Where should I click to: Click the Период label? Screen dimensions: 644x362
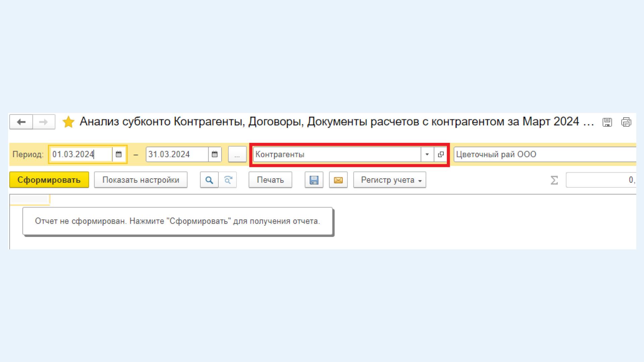(28, 155)
